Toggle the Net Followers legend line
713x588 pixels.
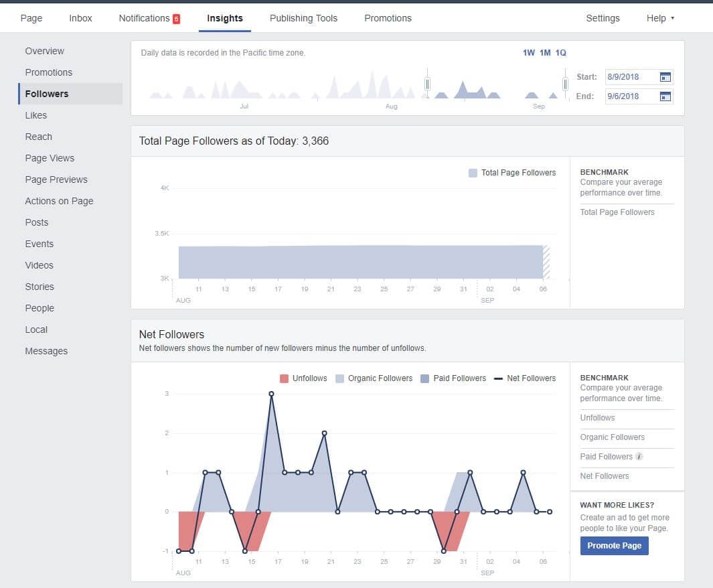click(498, 378)
